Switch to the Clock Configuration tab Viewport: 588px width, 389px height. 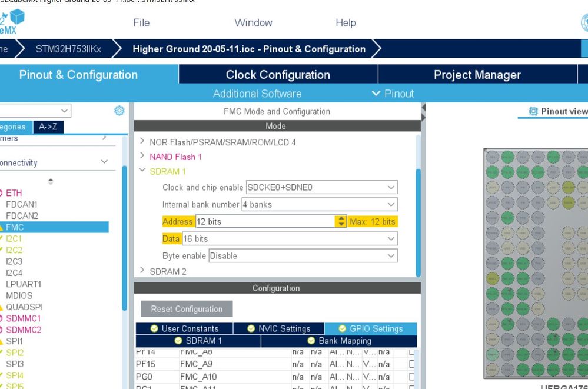tap(278, 74)
